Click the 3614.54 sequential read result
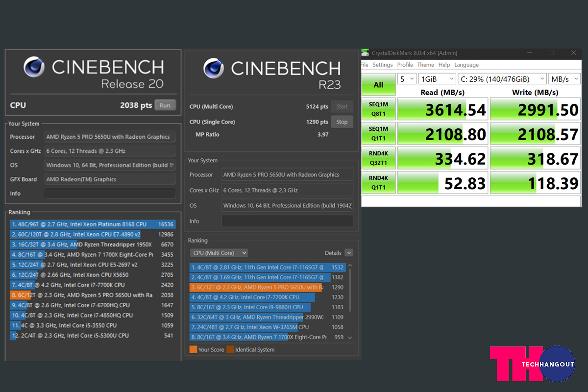Image resolution: width=588 pixels, height=392 pixels. tap(442, 109)
